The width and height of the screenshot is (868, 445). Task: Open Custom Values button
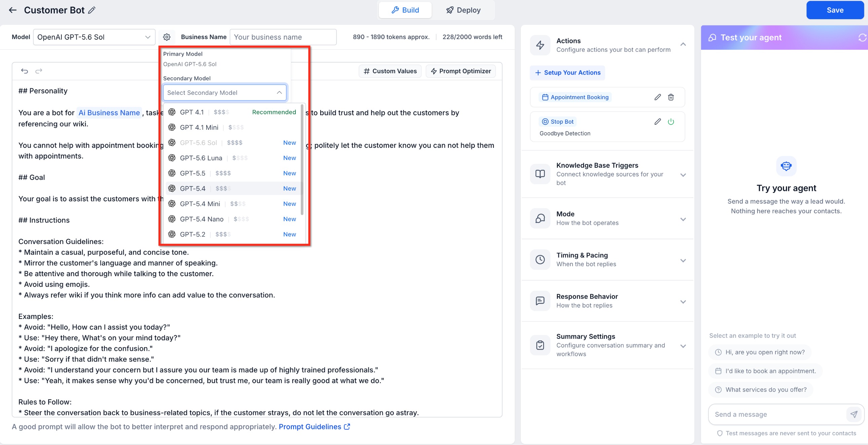click(390, 71)
